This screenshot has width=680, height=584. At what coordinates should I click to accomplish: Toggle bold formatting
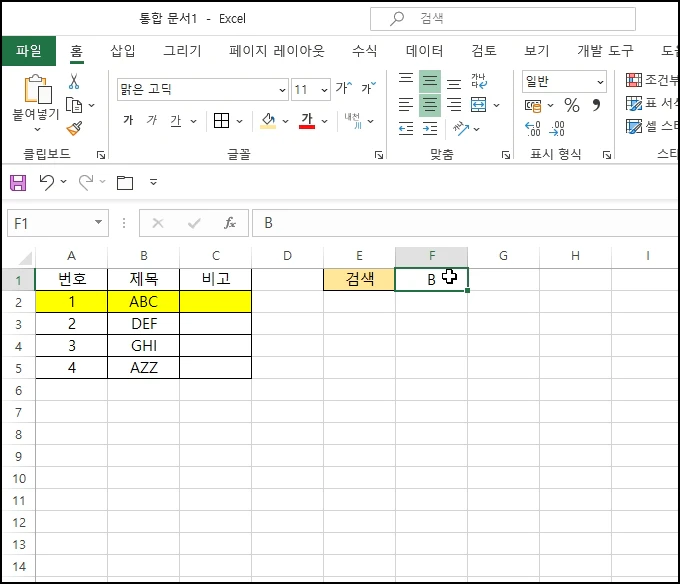pos(128,120)
